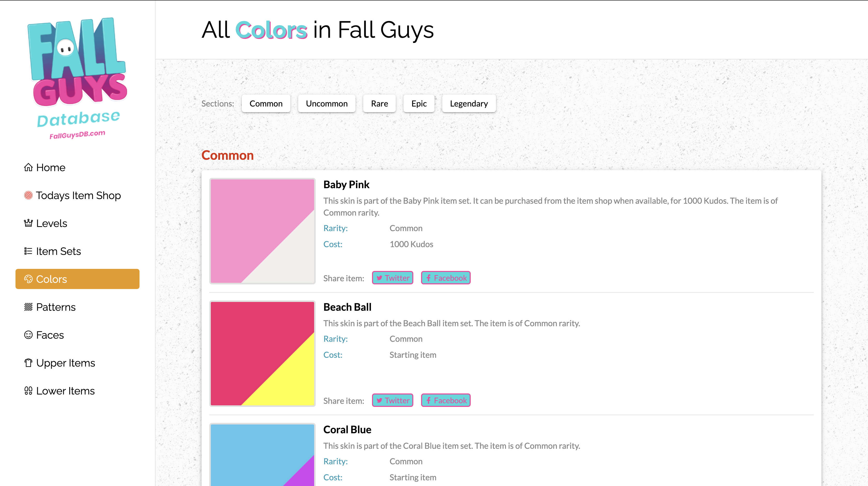This screenshot has width=868, height=486.
Task: Jump to the Legendary section
Action: 468,104
